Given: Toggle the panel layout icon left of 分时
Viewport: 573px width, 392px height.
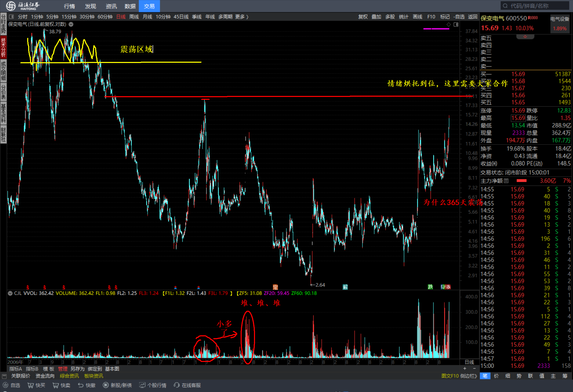Looking at the screenshot, I should tap(11, 17).
